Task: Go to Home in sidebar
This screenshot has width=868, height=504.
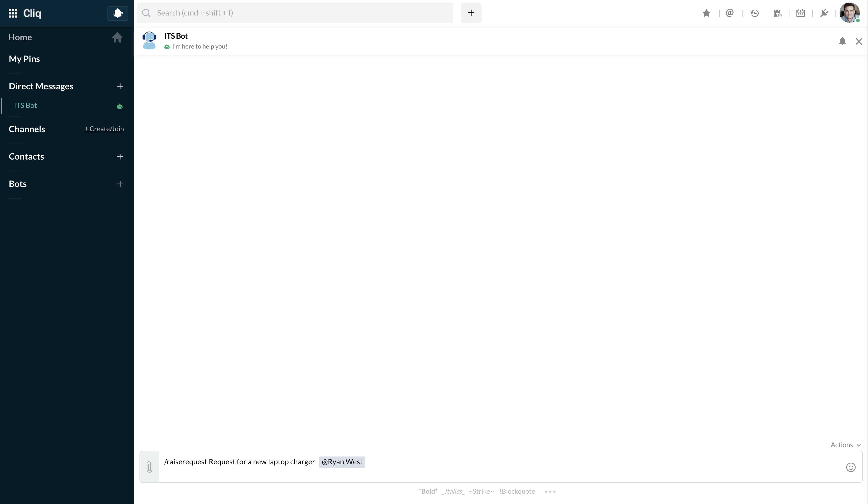Action: (20, 37)
